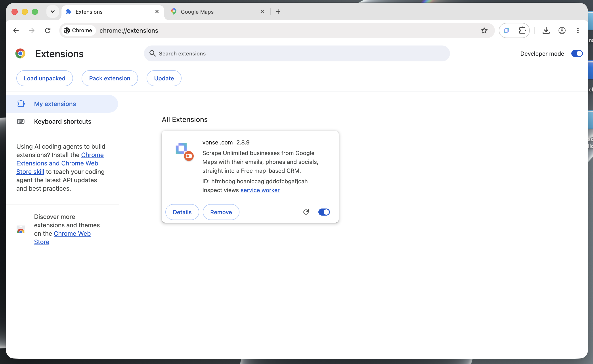Click the Update button
This screenshot has height=364, width=593.
pos(164,78)
